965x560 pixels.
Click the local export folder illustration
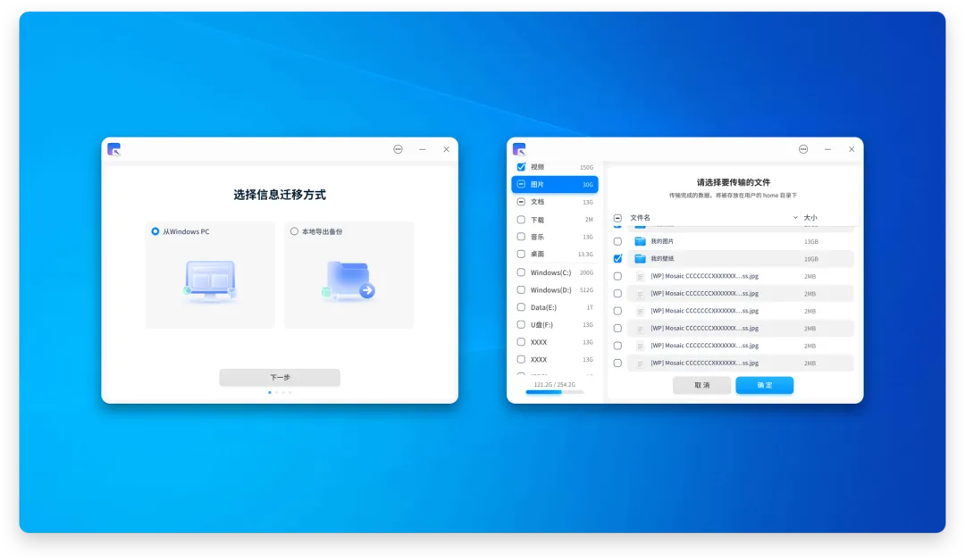click(349, 281)
